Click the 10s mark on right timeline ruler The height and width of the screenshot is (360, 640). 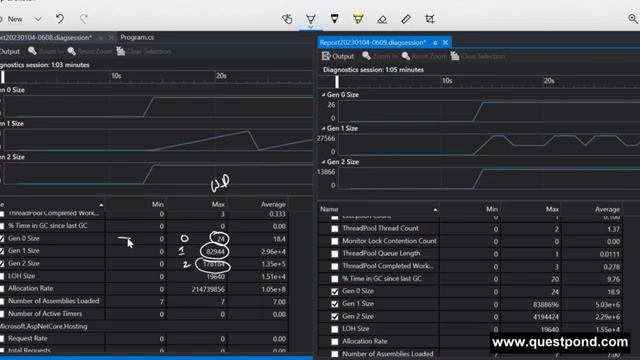(x=447, y=81)
